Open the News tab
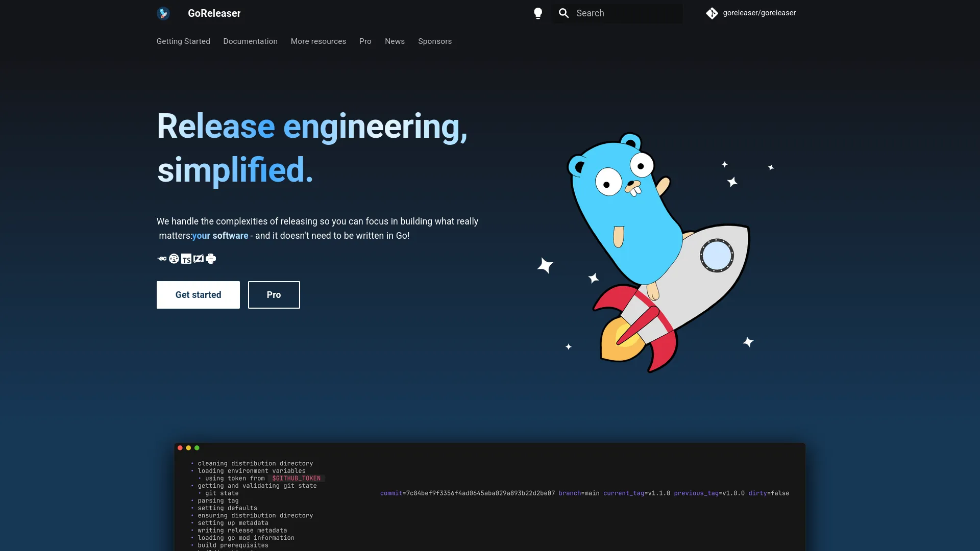The image size is (980, 551). tap(395, 41)
